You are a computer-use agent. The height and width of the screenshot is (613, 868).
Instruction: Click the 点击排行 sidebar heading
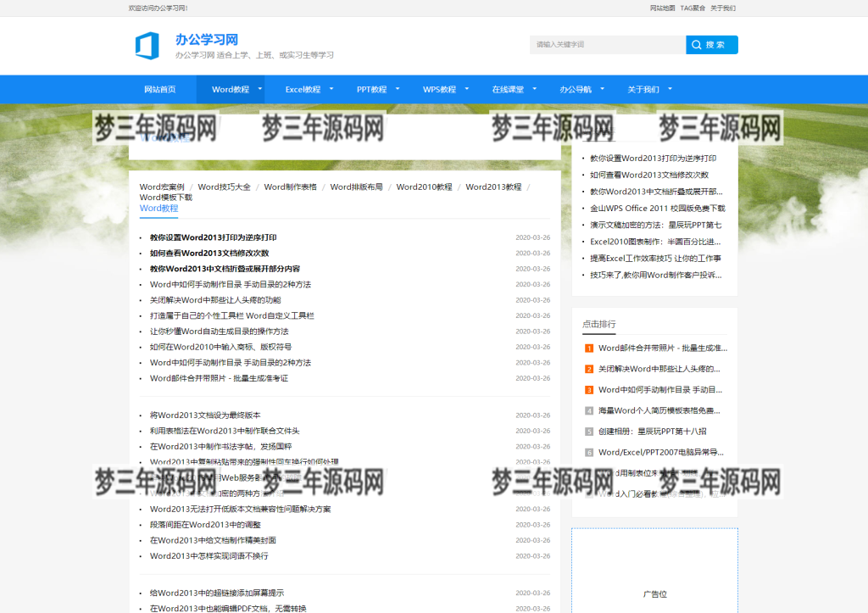click(x=599, y=325)
